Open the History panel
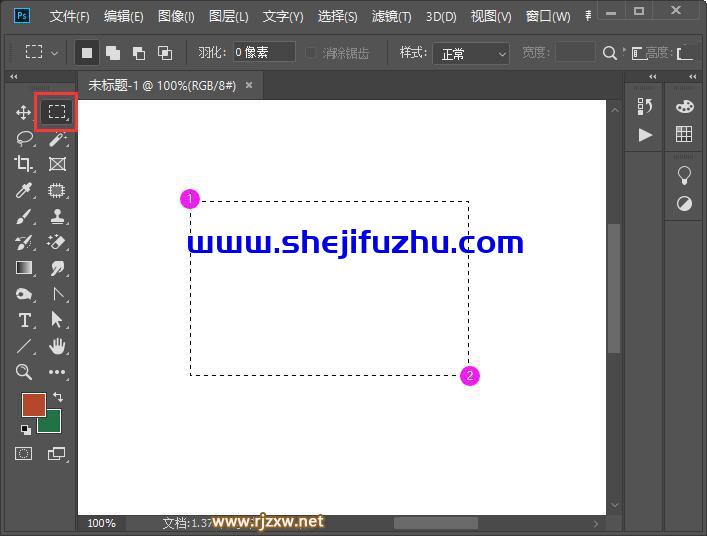 (x=645, y=107)
